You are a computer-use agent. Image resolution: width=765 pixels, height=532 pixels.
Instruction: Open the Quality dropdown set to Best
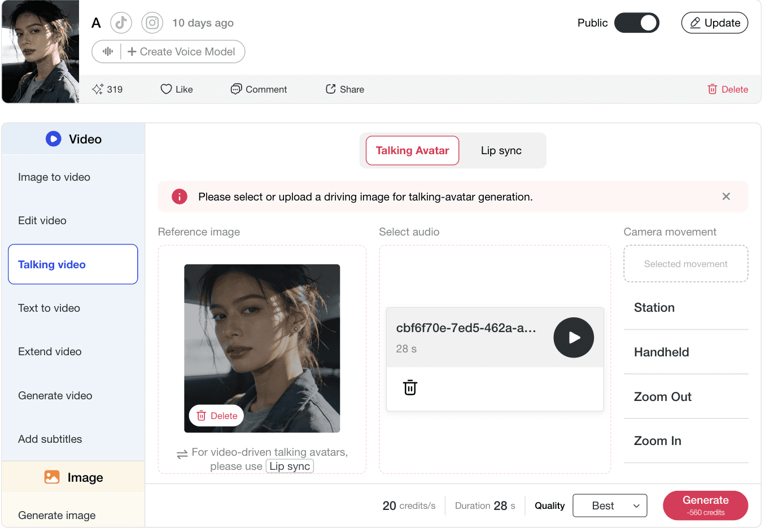[x=610, y=505]
